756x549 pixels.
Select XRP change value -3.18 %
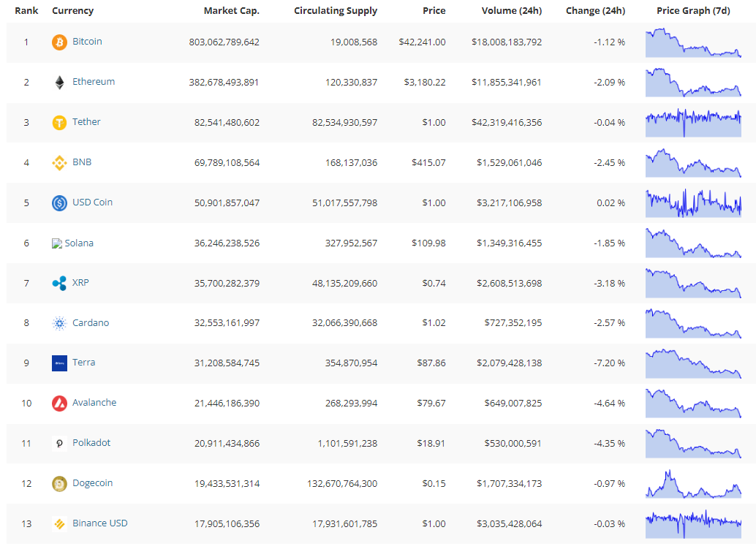[610, 283]
